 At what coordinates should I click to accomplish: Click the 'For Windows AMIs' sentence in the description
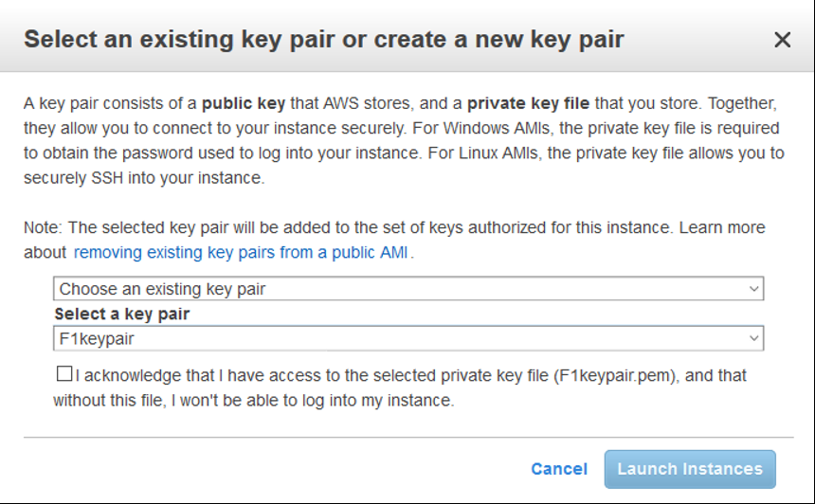coord(596,128)
